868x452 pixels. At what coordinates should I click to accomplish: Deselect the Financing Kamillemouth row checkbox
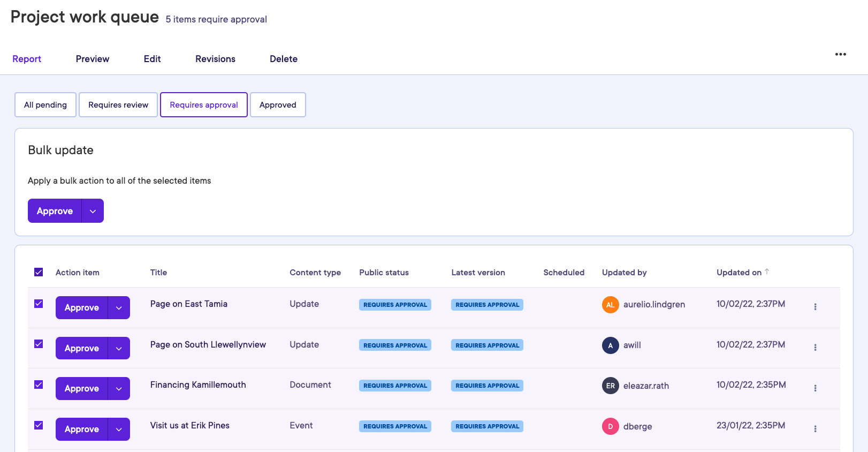pos(39,385)
